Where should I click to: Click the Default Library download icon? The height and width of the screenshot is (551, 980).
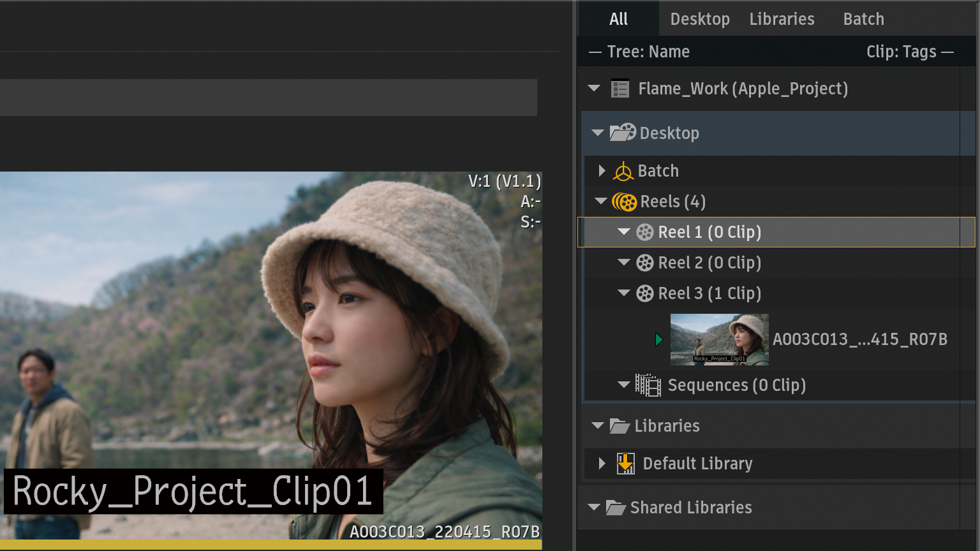click(x=626, y=464)
